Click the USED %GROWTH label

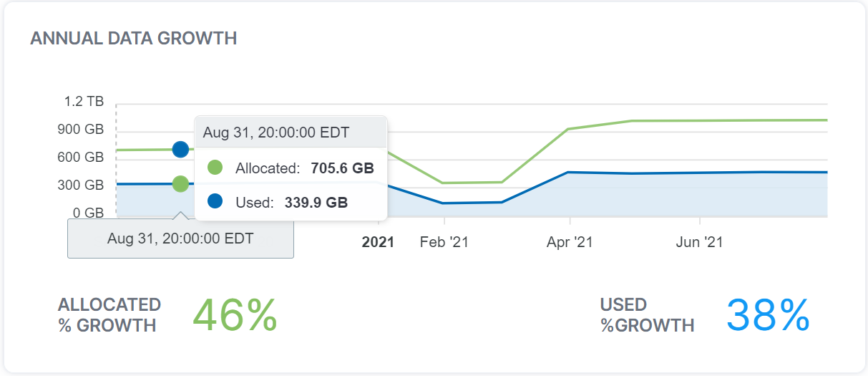tap(647, 315)
